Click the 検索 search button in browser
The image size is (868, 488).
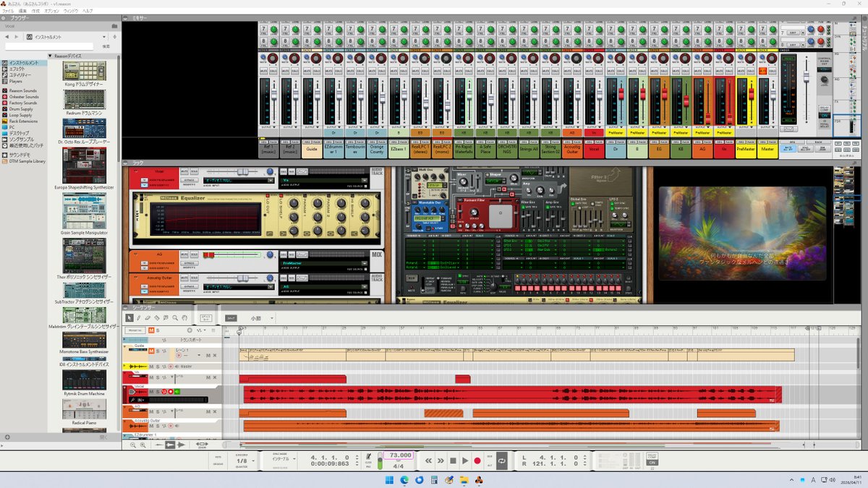pos(106,46)
